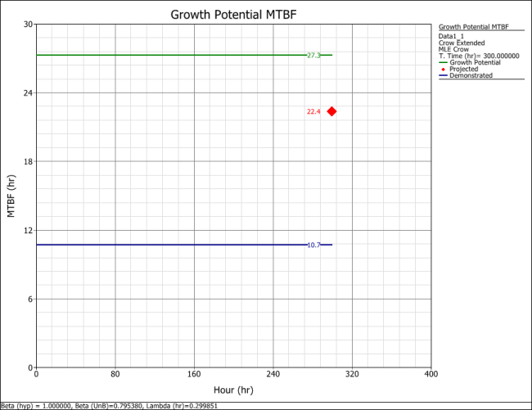Screen dimensions: 532x410
Task: Select the green Growth Potential legend line
Action: tap(444, 62)
